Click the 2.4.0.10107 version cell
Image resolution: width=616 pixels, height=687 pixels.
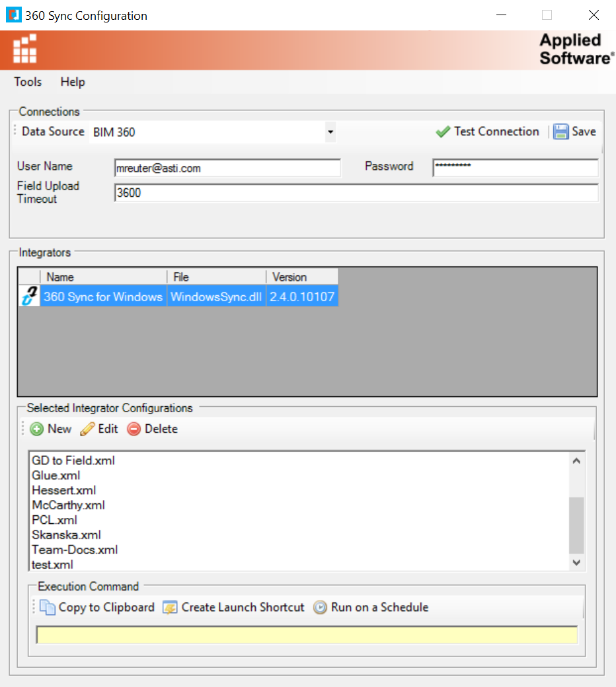tap(302, 296)
